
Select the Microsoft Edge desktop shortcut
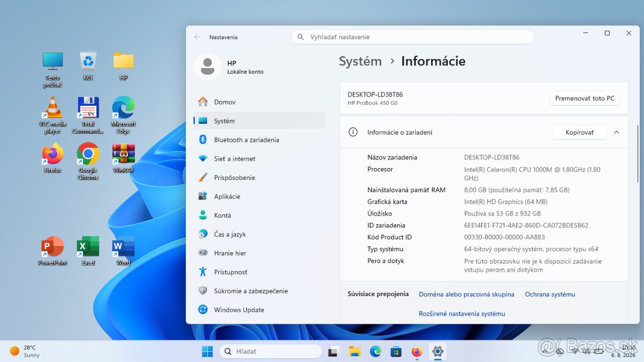[123, 115]
